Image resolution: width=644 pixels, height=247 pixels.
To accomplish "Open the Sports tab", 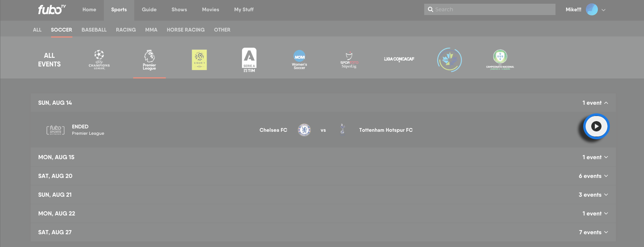I will (x=119, y=10).
